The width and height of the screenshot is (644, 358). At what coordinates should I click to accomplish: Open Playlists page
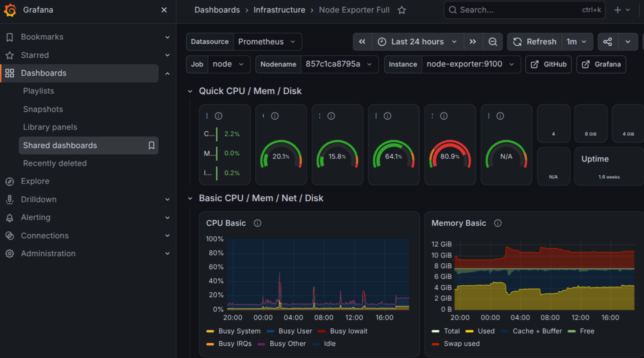coord(39,91)
